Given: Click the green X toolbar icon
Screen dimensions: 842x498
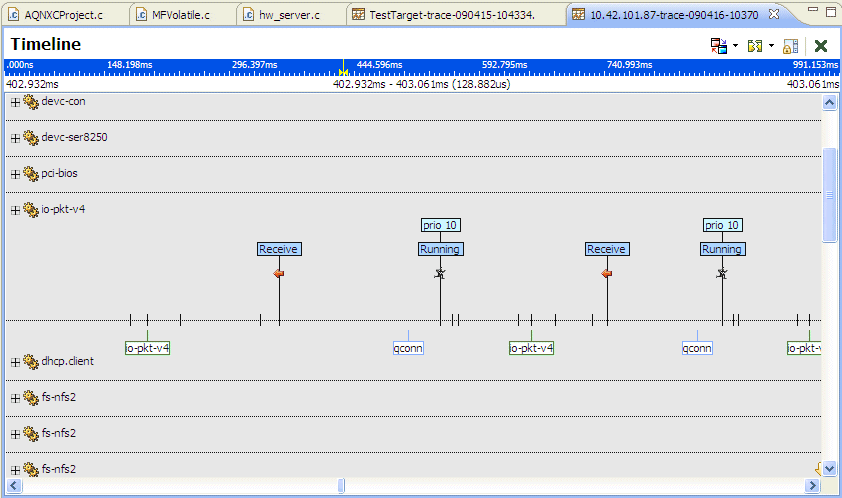Looking at the screenshot, I should coord(821,46).
